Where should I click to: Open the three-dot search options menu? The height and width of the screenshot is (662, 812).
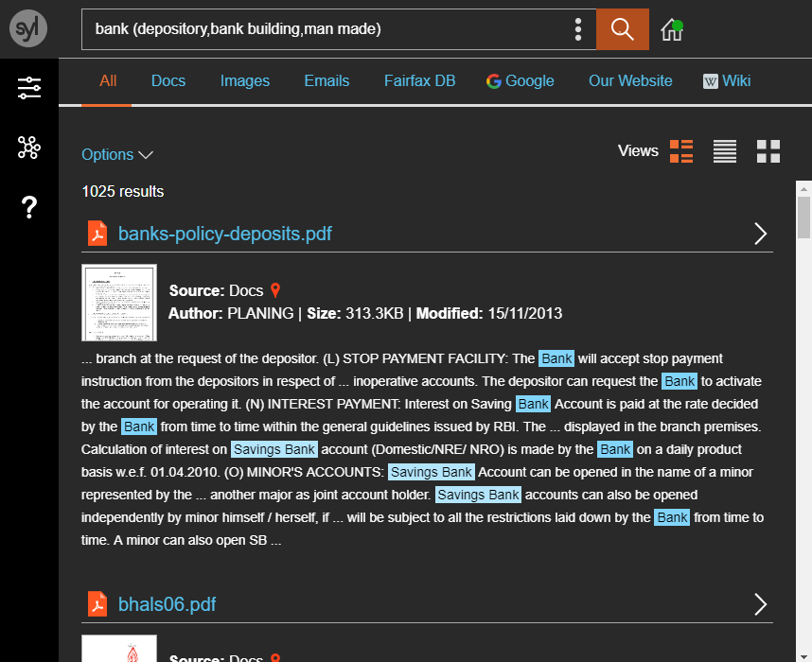click(x=577, y=29)
